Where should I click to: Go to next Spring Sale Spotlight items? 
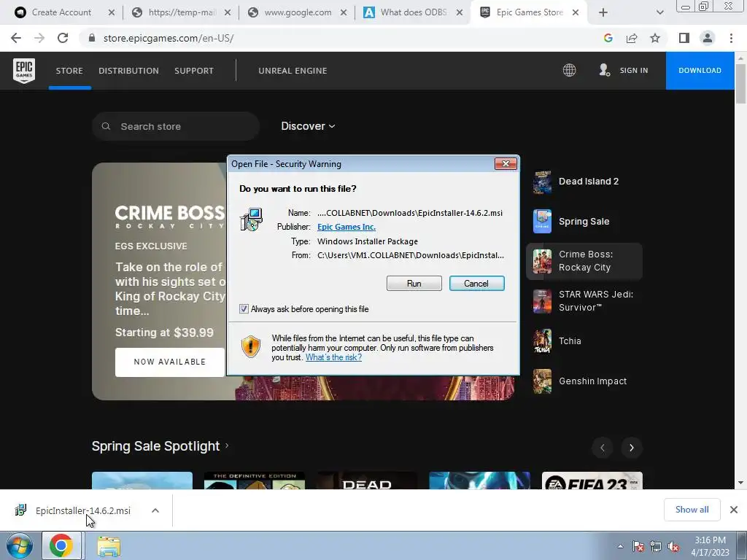click(632, 448)
